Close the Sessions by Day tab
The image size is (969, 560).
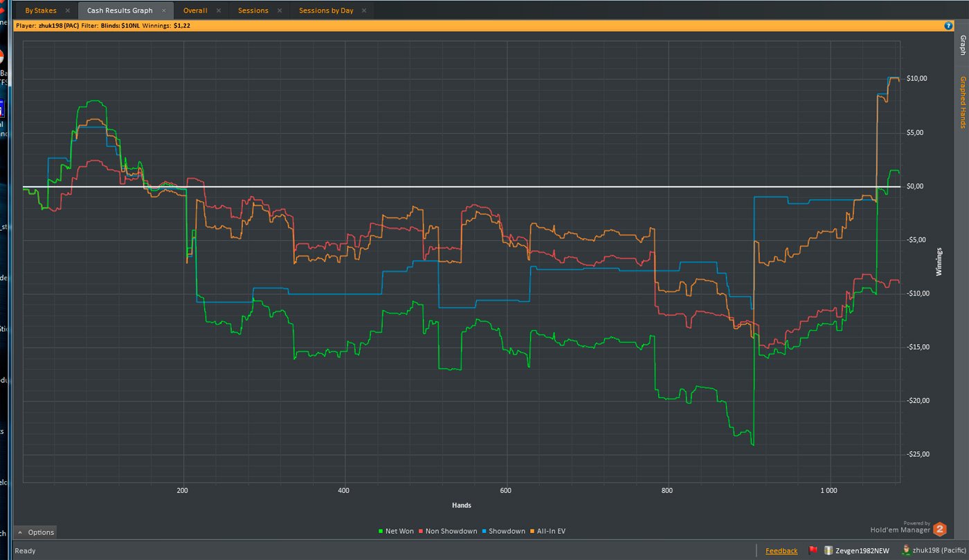tap(365, 10)
